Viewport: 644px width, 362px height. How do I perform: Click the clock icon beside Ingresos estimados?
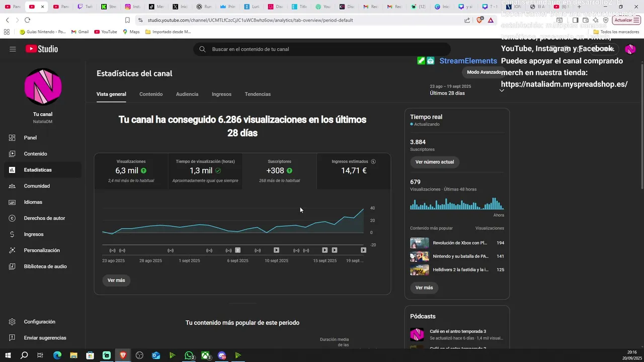tap(373, 161)
